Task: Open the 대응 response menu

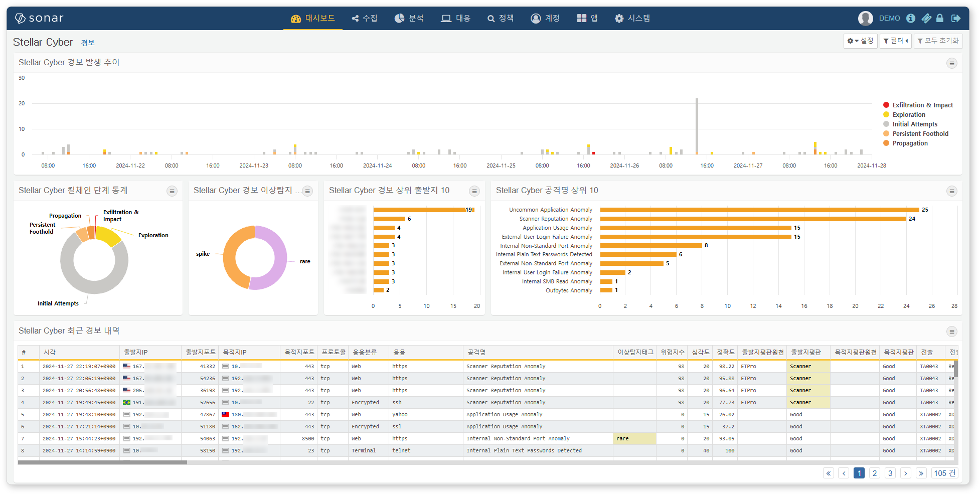Action: coord(455,18)
